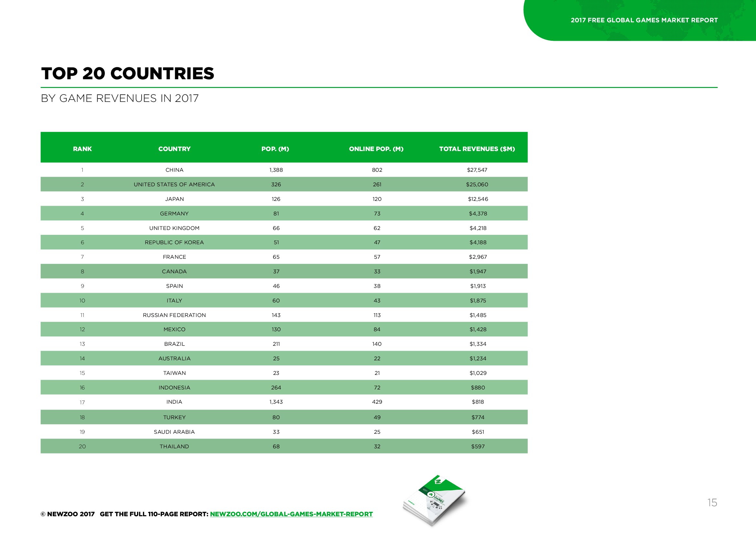
Task: Click the page number 15
Action: [712, 502]
